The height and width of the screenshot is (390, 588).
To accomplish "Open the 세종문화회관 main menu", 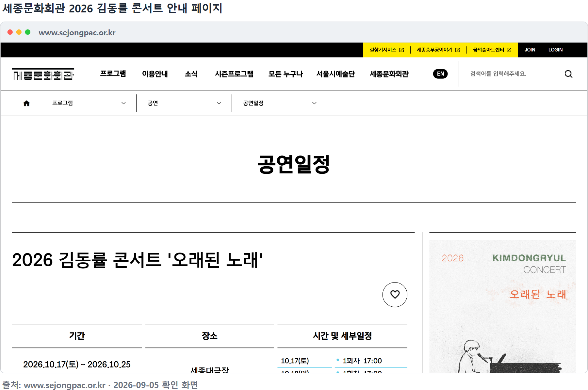I will [389, 74].
